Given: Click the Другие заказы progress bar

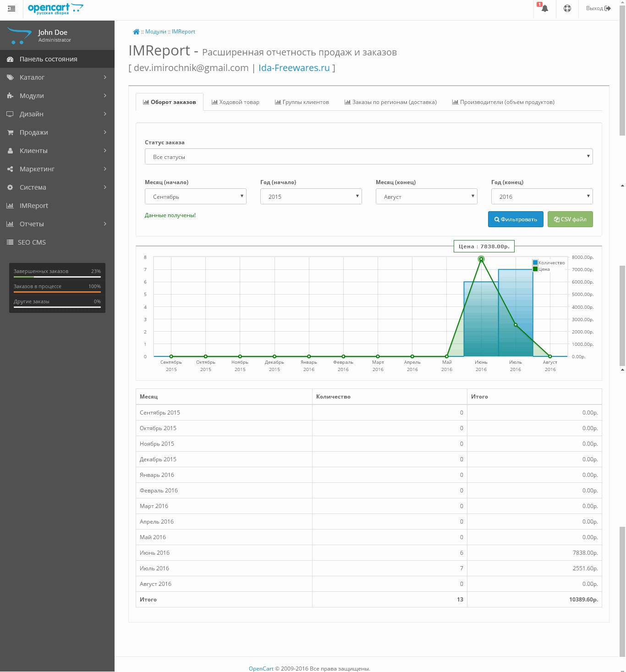Looking at the screenshot, I should point(57,307).
